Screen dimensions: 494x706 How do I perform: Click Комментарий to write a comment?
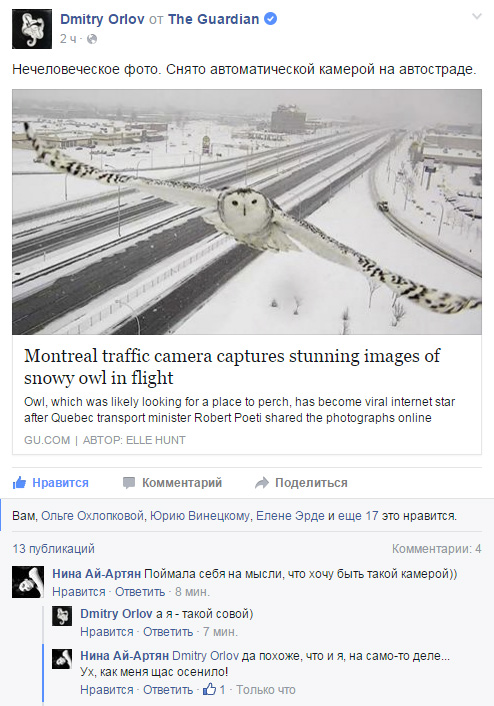[172, 483]
